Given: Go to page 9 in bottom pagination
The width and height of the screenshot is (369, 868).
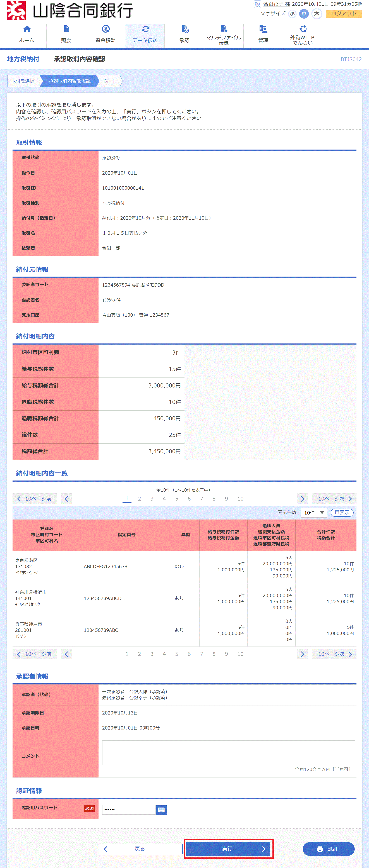Looking at the screenshot, I should [226, 654].
